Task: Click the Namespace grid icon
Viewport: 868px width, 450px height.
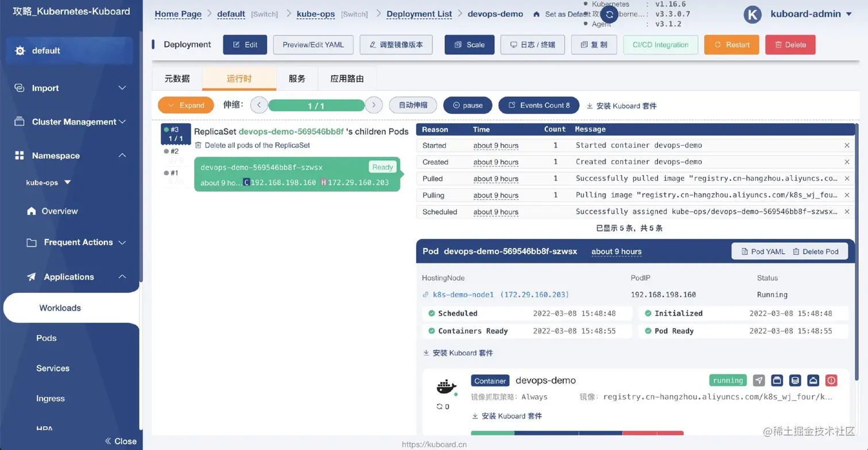Action: click(x=19, y=156)
